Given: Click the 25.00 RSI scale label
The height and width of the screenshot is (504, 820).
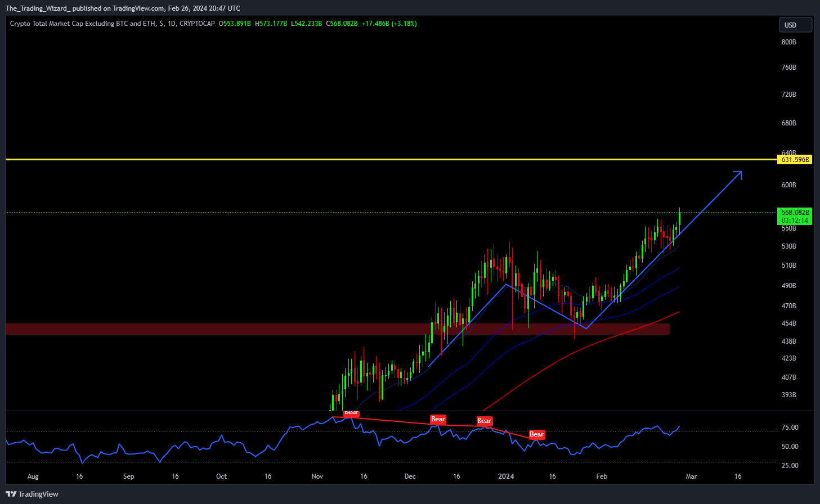Looking at the screenshot, I should 790,466.
